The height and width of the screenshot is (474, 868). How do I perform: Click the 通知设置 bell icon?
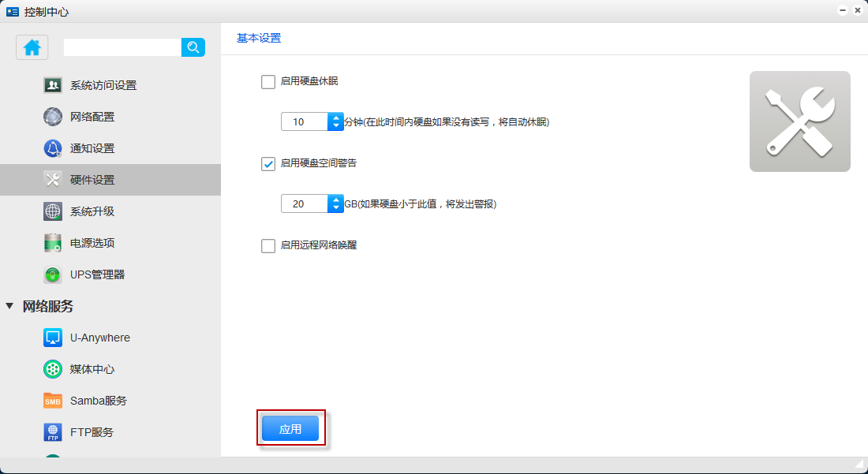tap(53, 148)
